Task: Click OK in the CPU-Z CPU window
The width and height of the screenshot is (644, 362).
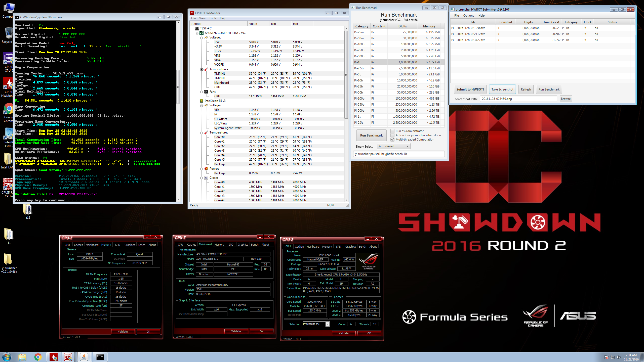Action: point(369,333)
